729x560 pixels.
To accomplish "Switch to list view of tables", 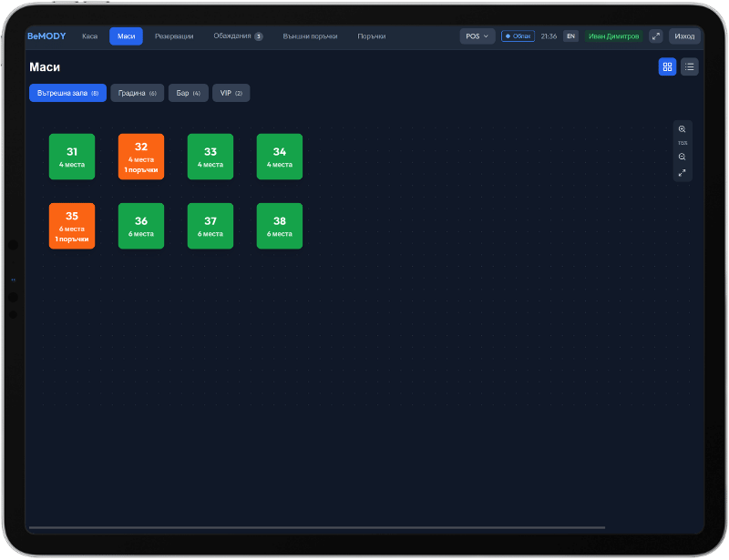I will coord(690,66).
